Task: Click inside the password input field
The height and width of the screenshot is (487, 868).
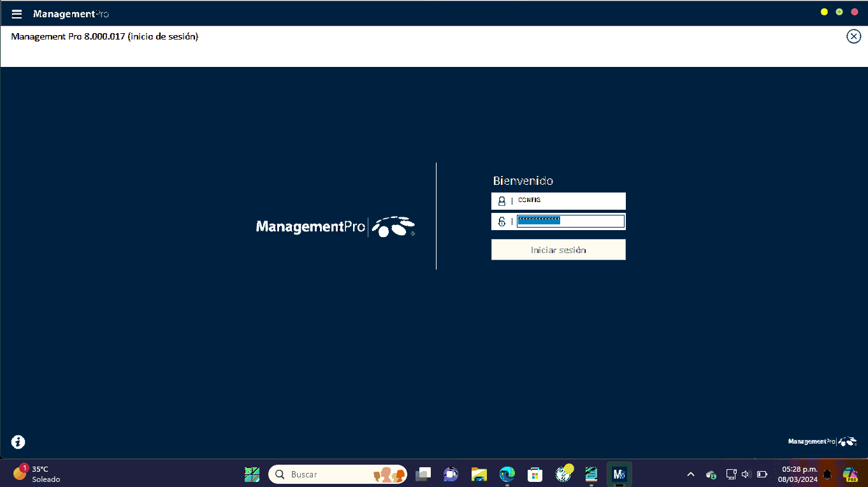Action: 570,221
